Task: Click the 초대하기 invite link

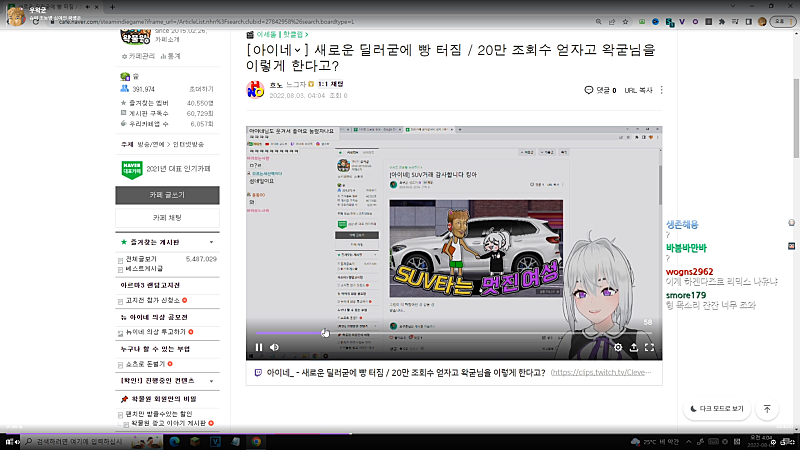Action: coord(201,89)
